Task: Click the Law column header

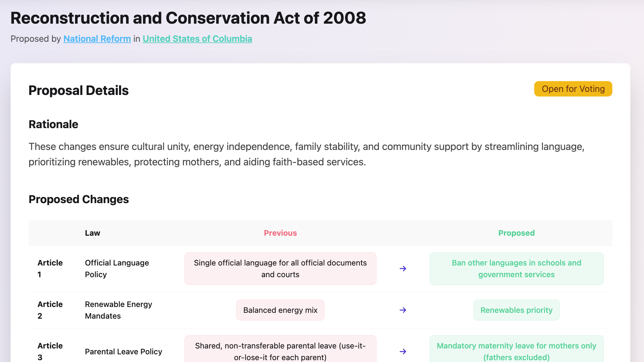Action: 92,233
